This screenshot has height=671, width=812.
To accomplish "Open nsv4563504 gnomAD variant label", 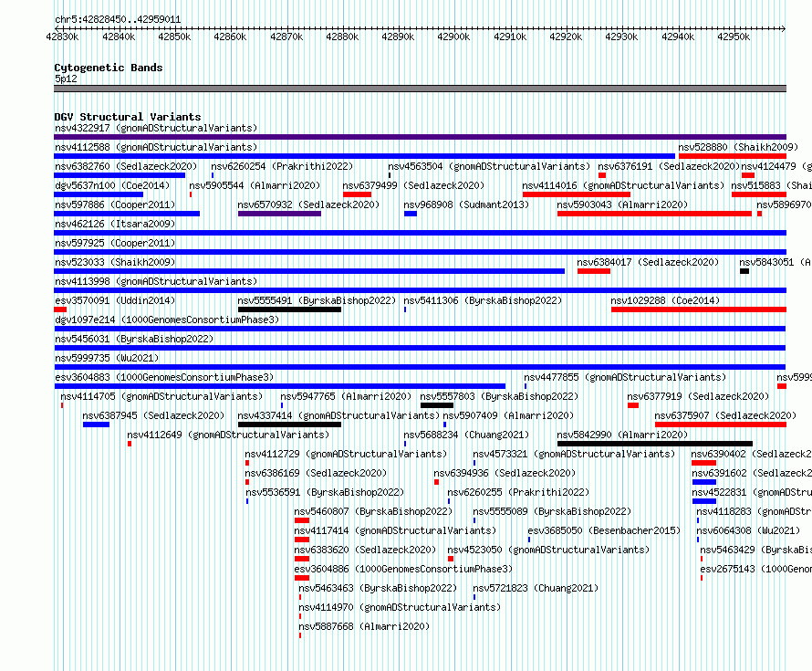I will pyautogui.click(x=489, y=166).
